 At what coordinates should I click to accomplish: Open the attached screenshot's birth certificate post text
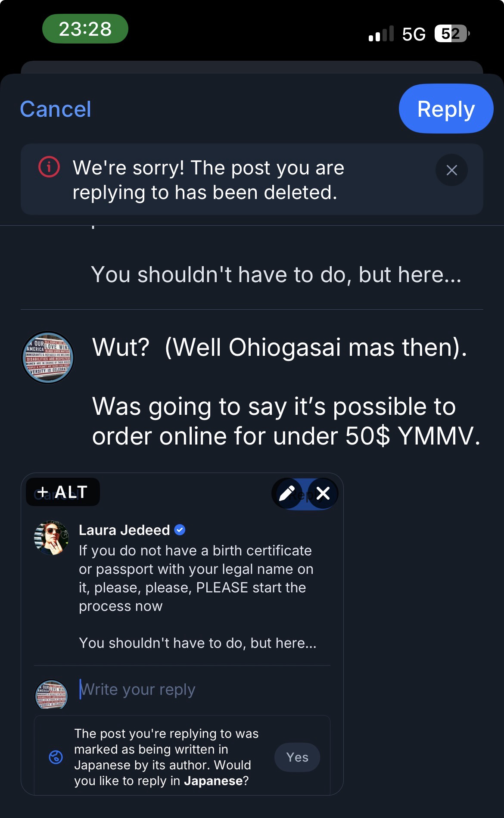pyautogui.click(x=196, y=578)
